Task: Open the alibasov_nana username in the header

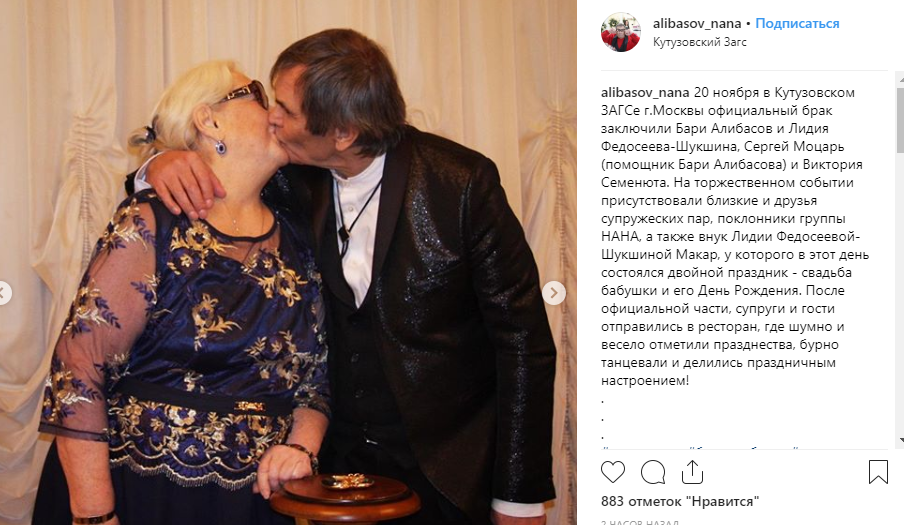Action: point(696,24)
